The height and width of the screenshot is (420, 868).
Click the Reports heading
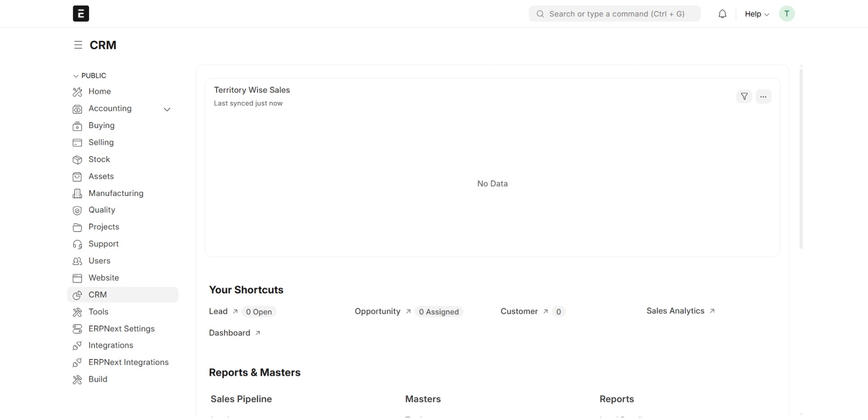[616, 399]
